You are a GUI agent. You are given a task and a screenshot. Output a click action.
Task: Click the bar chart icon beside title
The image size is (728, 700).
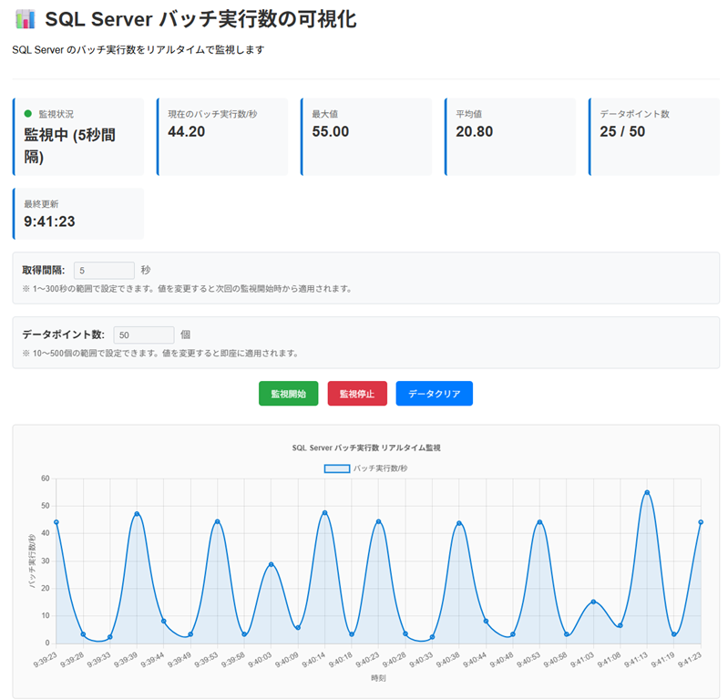point(26,19)
